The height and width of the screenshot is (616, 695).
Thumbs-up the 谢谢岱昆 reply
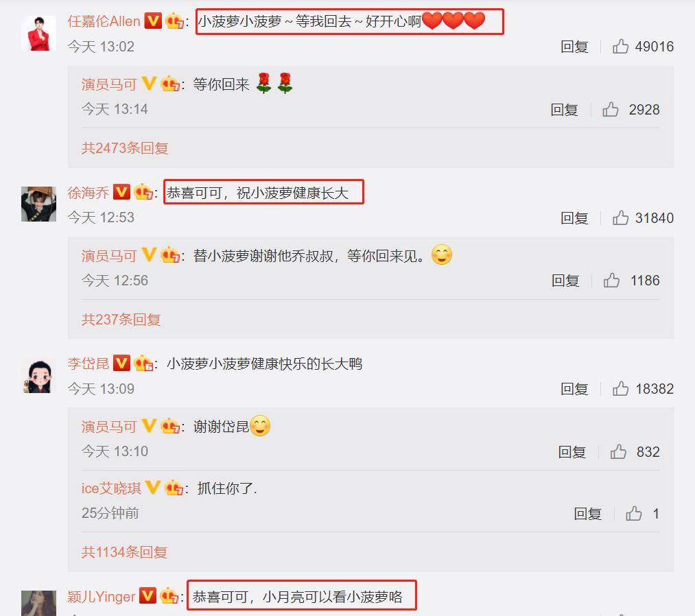(x=618, y=451)
